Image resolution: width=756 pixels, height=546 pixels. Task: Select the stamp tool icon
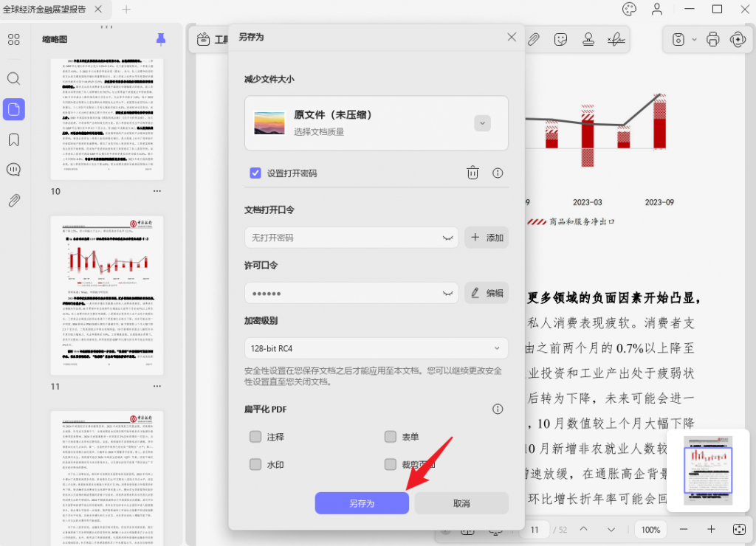(x=588, y=39)
